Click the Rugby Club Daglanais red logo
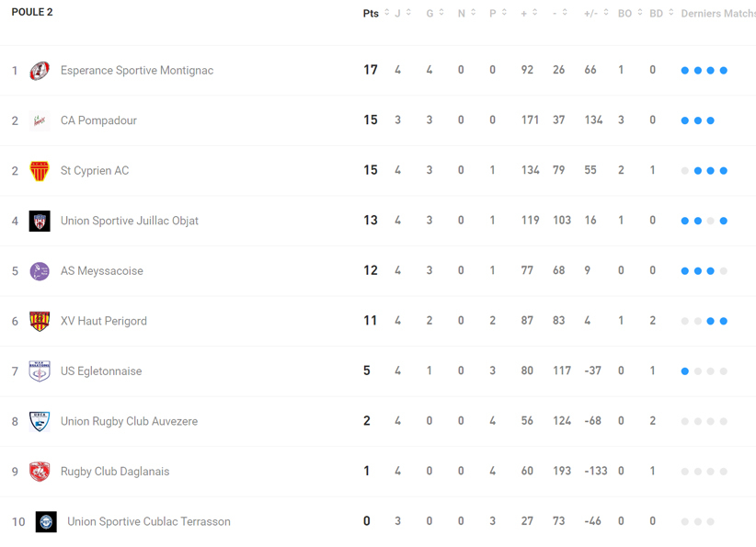Image resolution: width=756 pixels, height=547 pixels. coord(40,472)
